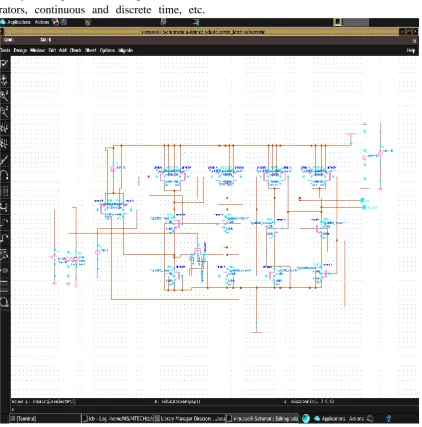The height and width of the screenshot is (427, 422).
Task: Click the blue help icon in bottom panel
Action: pyautogui.click(x=388, y=418)
